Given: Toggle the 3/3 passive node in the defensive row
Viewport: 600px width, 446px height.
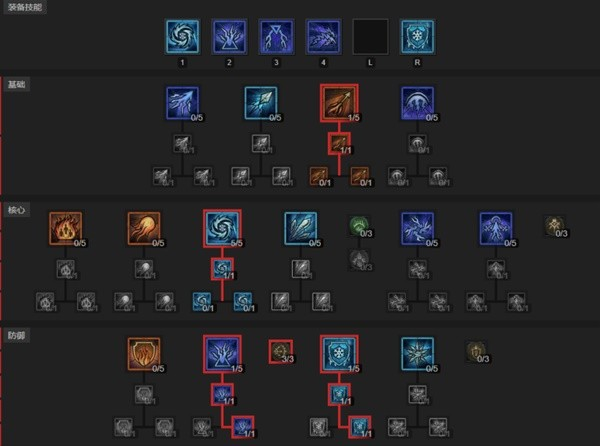Looking at the screenshot, I should coord(281,352).
